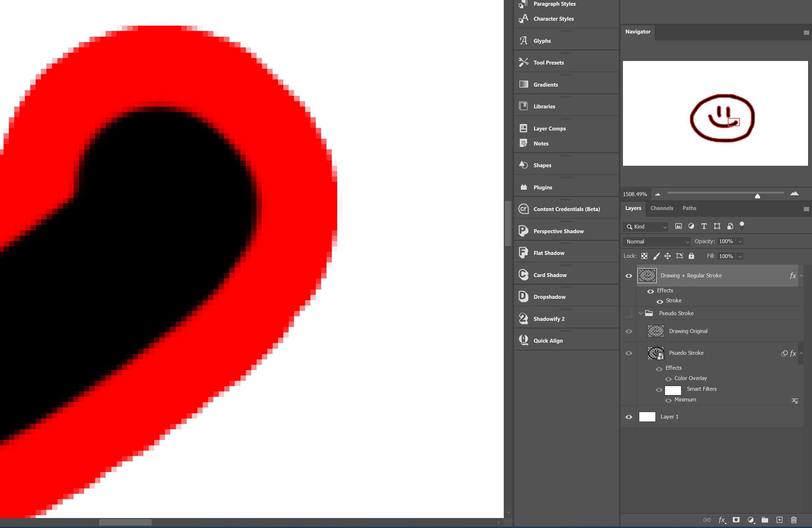812x528 pixels.
Task: Open the Glyphs panel icon
Action: click(523, 41)
